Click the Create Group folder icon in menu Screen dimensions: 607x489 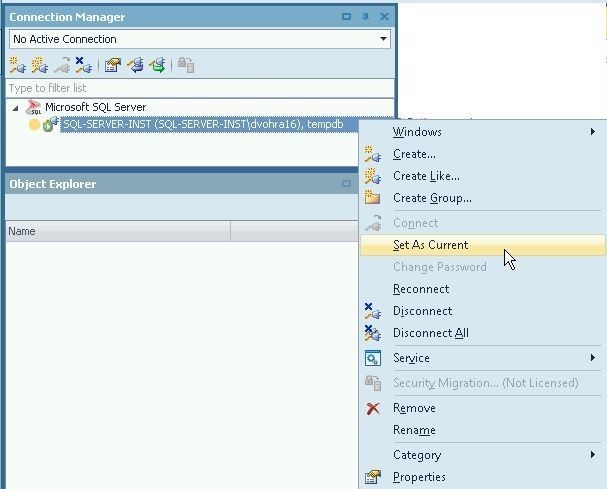[373, 198]
